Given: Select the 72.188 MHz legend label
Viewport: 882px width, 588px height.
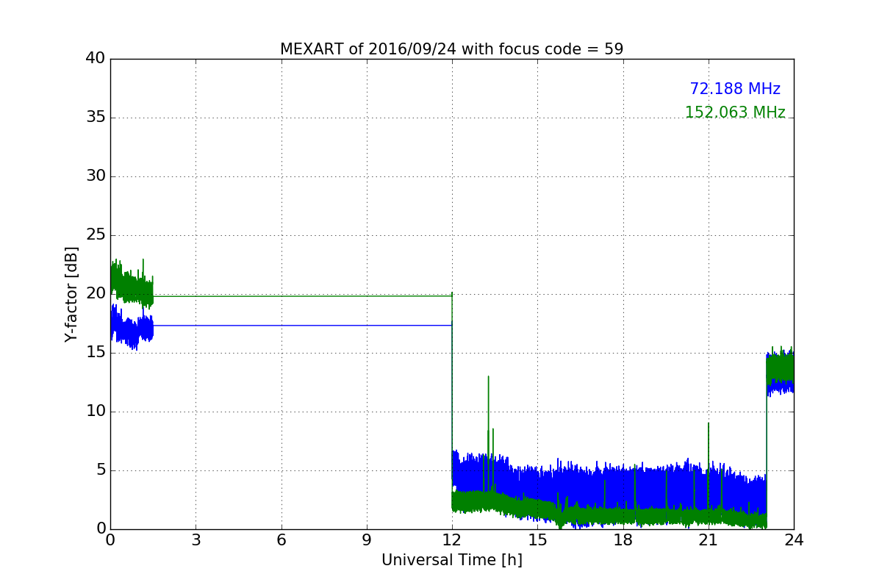Looking at the screenshot, I should (x=735, y=89).
